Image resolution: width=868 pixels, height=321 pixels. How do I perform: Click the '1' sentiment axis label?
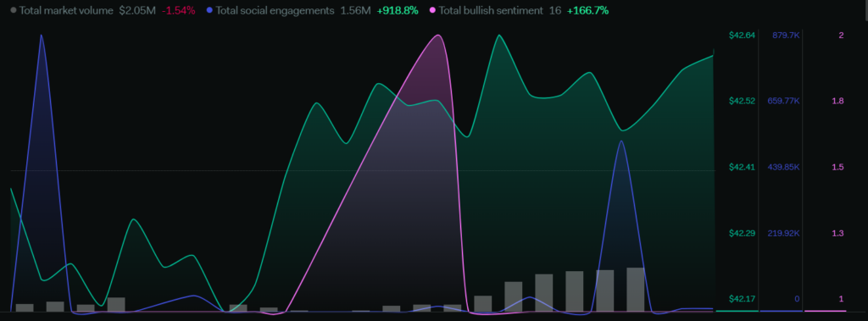842,299
